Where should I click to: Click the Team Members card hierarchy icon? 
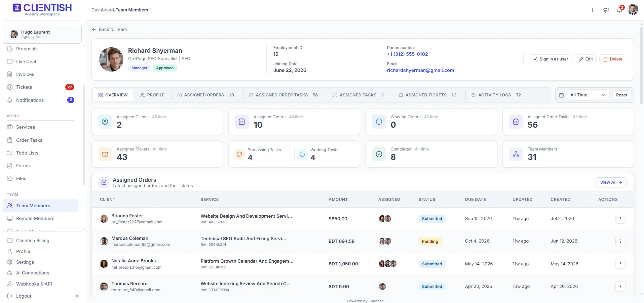(x=516, y=154)
